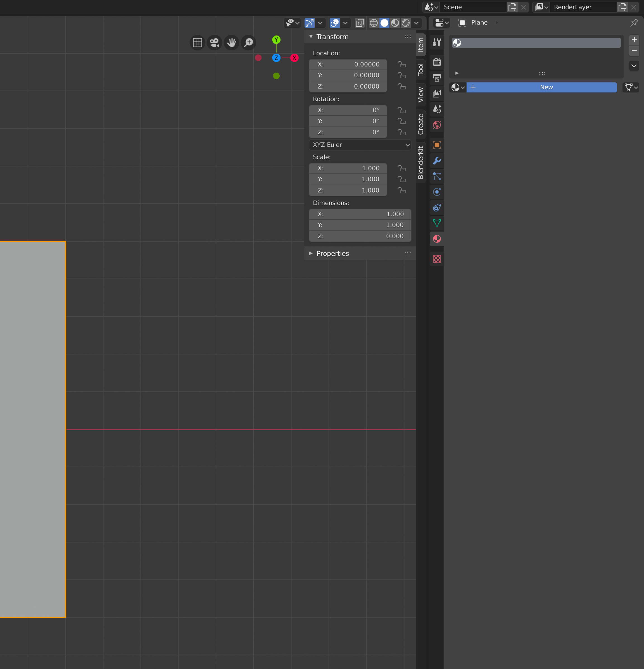Browse scenes with the scene selector icon

pyautogui.click(x=431, y=7)
